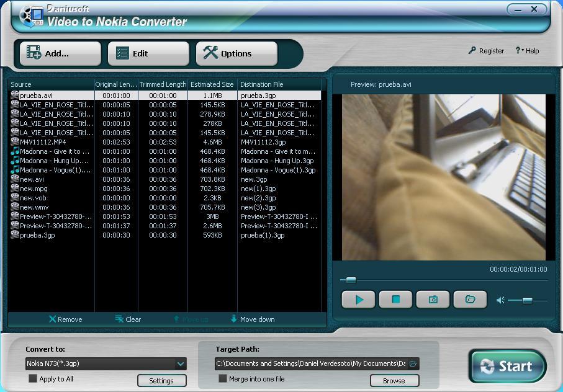Screen dimensions: 563x392
Task: Select destination M4V11112.3gp cell
Action: [263, 142]
